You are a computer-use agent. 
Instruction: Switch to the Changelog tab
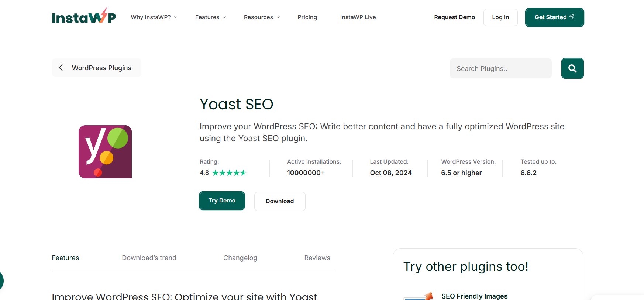click(x=240, y=258)
